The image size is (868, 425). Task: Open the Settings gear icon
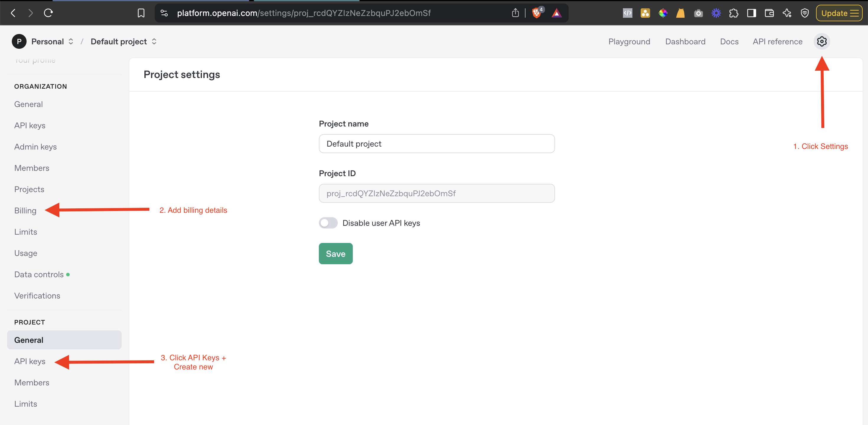pos(821,41)
